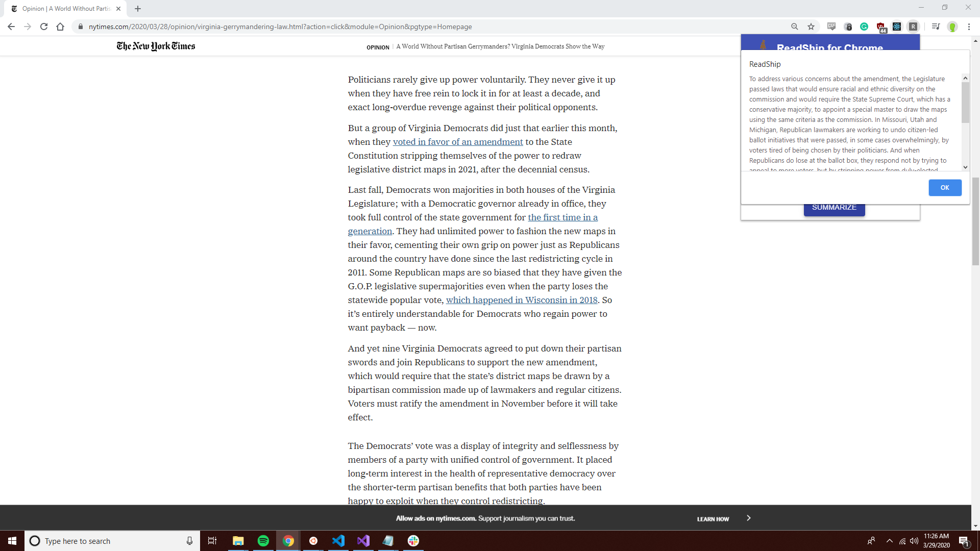Open a new browser tab
The width and height of the screenshot is (980, 551).
click(138, 9)
